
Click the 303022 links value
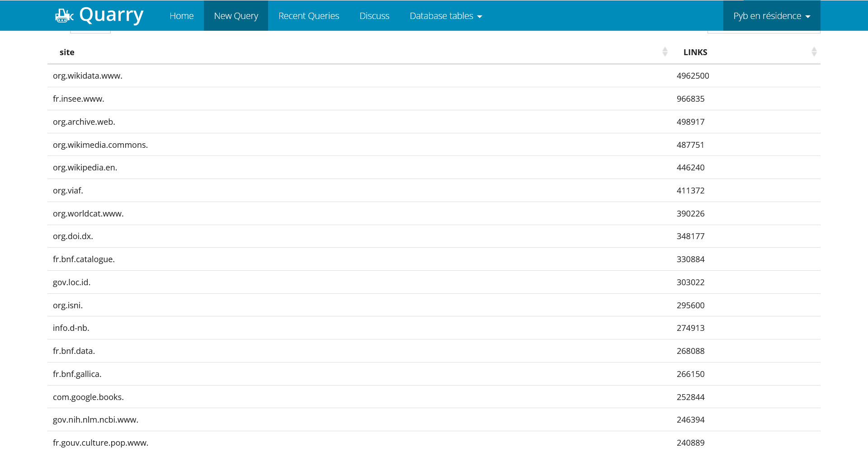click(x=690, y=282)
